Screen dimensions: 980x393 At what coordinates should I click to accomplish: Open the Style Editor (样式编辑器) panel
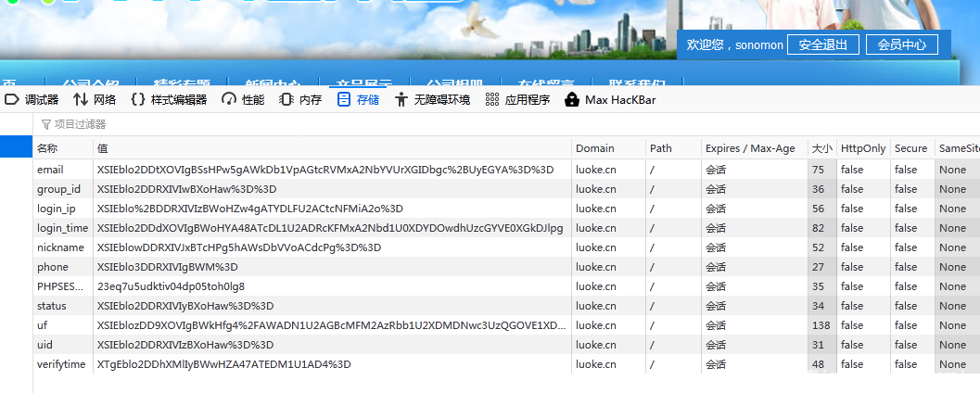[x=169, y=99]
